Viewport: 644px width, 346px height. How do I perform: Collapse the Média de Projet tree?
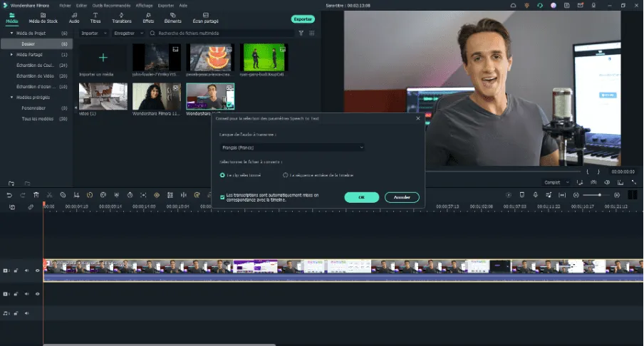(x=11, y=33)
